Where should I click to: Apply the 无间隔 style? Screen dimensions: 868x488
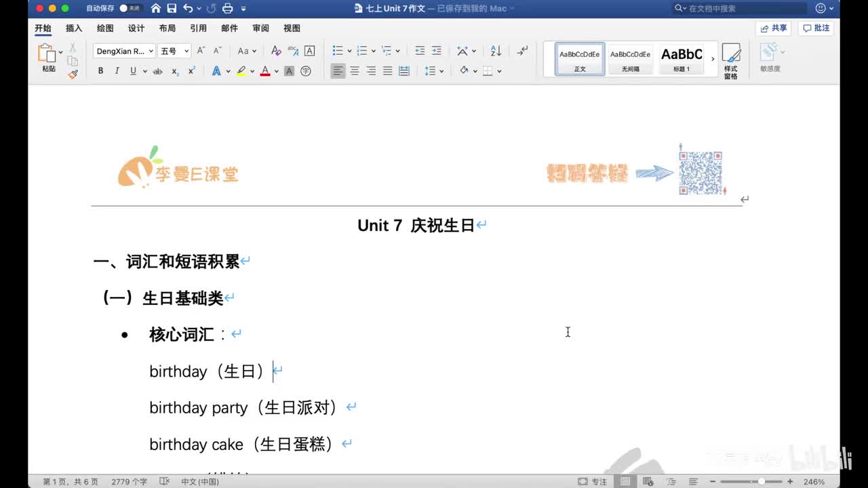point(630,59)
